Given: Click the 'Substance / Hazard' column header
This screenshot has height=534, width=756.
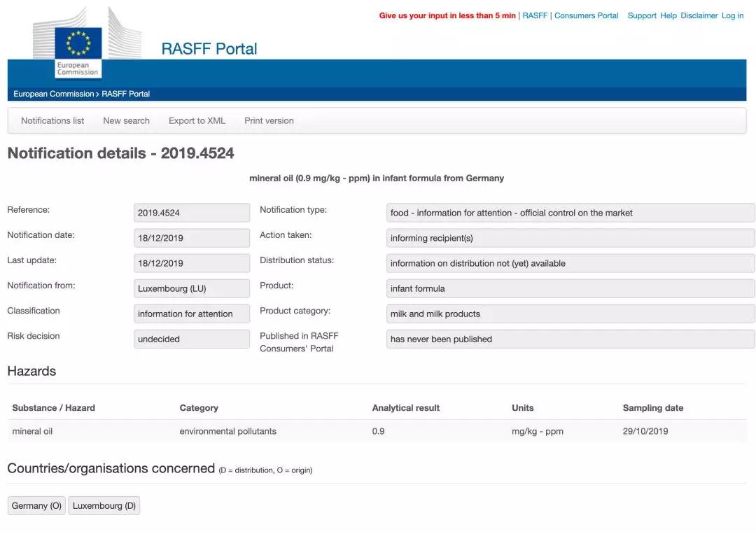Looking at the screenshot, I should (53, 408).
